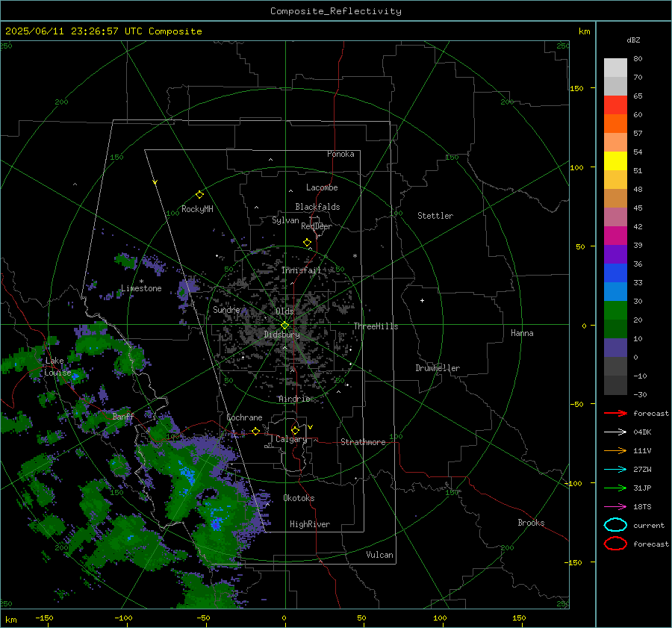The height and width of the screenshot is (628, 672).
Task: Click the Sundre map label
Action: [226, 309]
